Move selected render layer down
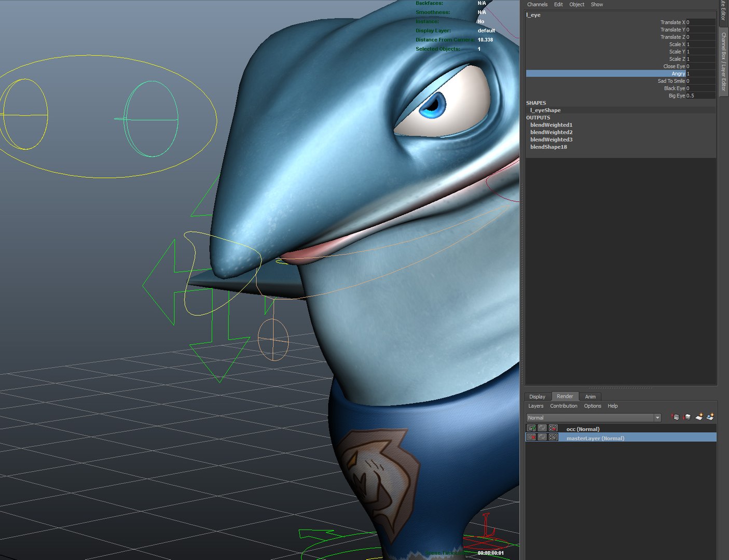Image resolution: width=729 pixels, height=560 pixels. [x=687, y=417]
